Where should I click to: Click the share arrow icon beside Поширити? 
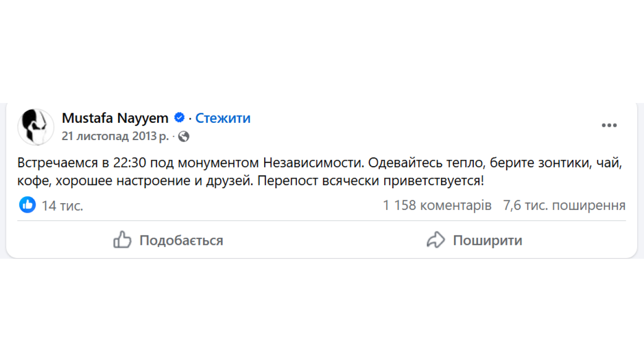(436, 240)
